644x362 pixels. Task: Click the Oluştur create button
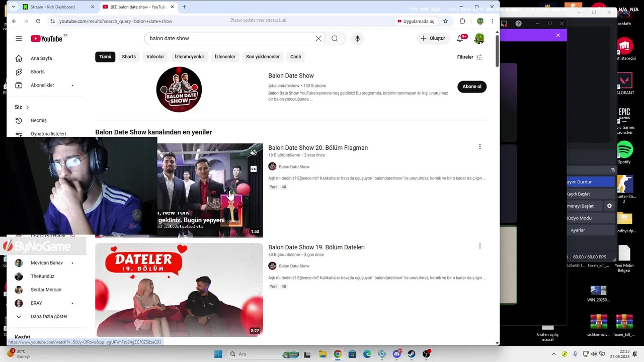(433, 39)
